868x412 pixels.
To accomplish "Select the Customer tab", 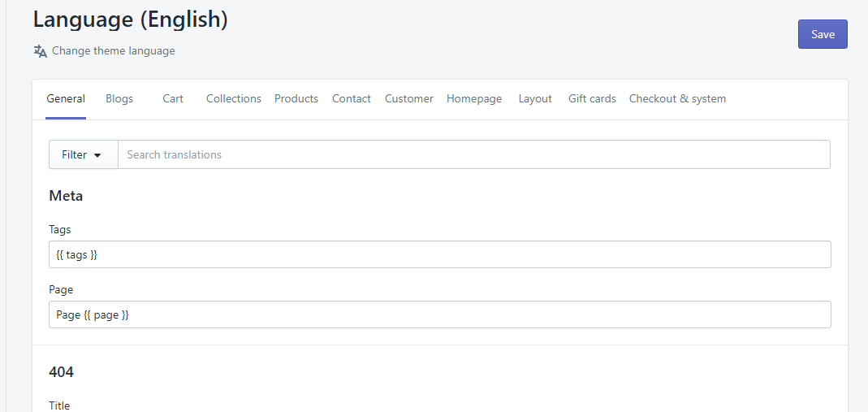I will [x=409, y=99].
